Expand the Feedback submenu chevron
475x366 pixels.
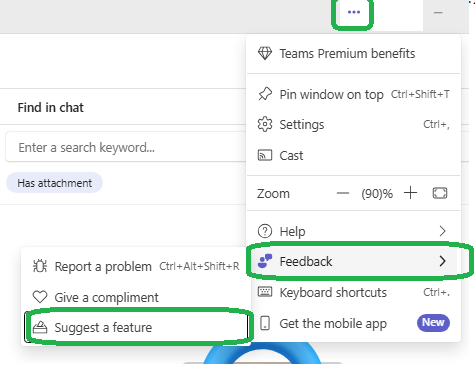point(442,261)
